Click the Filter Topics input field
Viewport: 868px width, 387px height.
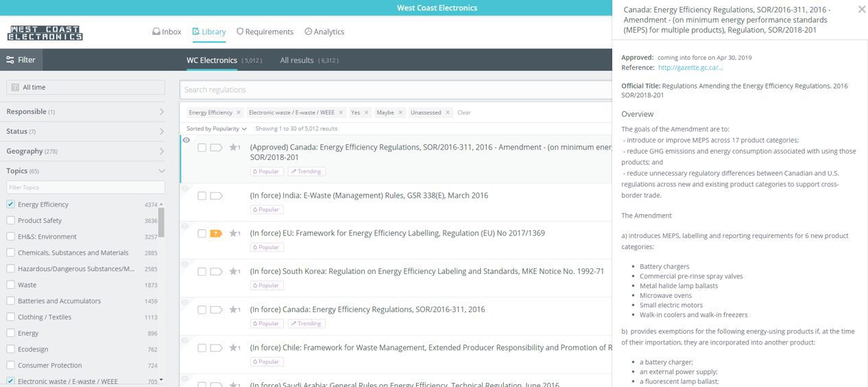86,187
